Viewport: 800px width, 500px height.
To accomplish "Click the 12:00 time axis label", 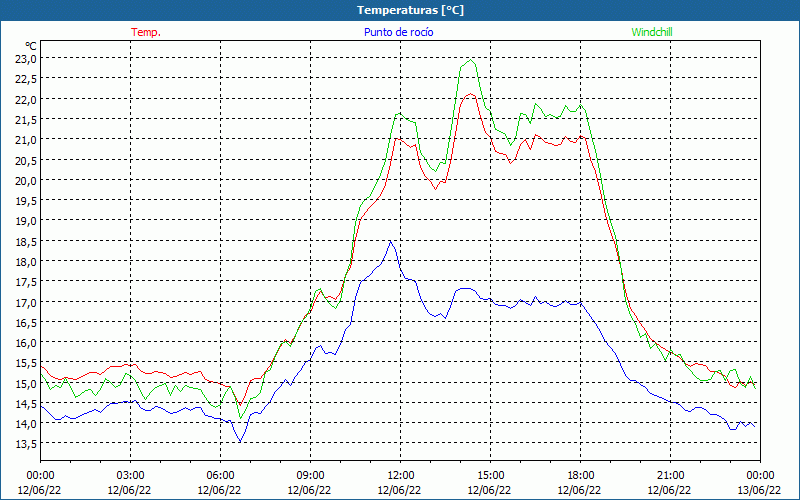I will (401, 476).
